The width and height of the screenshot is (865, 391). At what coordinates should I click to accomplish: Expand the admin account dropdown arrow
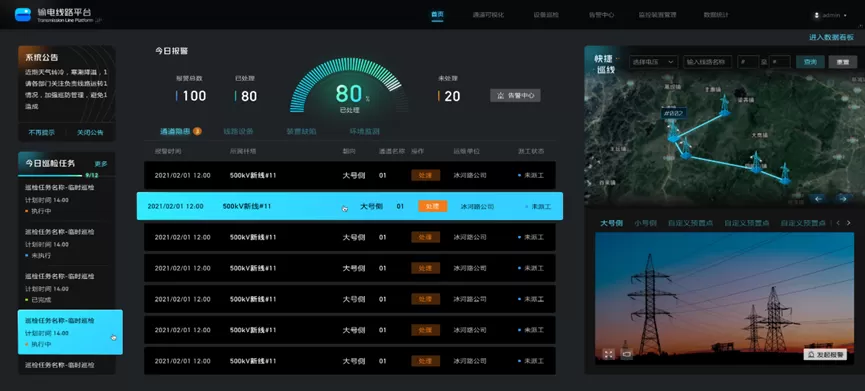point(845,15)
